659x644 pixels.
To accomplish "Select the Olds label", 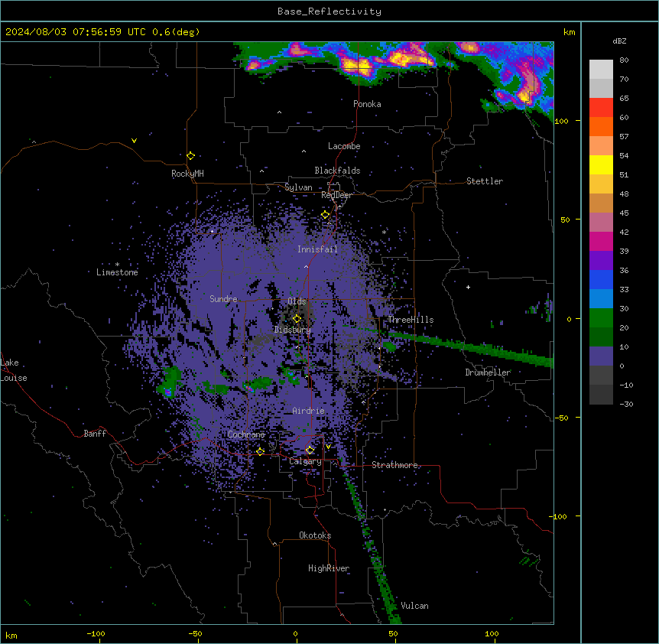I will (297, 301).
